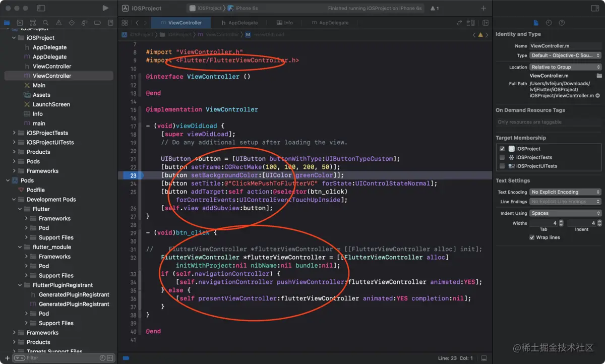This screenshot has width=605, height=364.
Task: Choose file location with the folder icon
Action: tap(599, 76)
